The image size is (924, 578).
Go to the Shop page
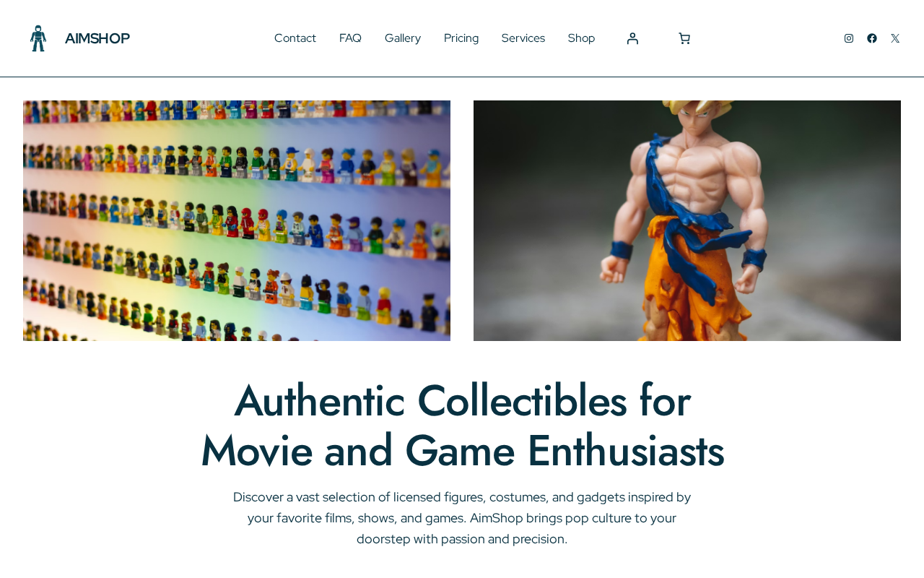[x=582, y=38]
